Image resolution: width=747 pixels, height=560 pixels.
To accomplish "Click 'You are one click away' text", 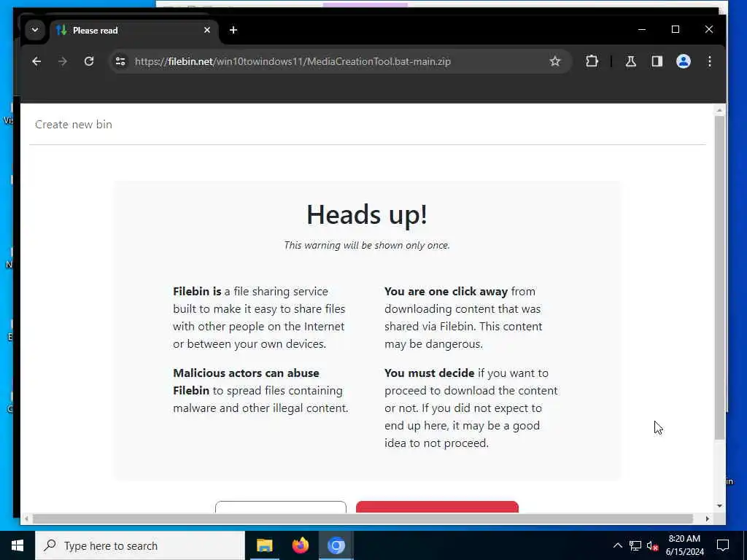I will pos(446,292).
